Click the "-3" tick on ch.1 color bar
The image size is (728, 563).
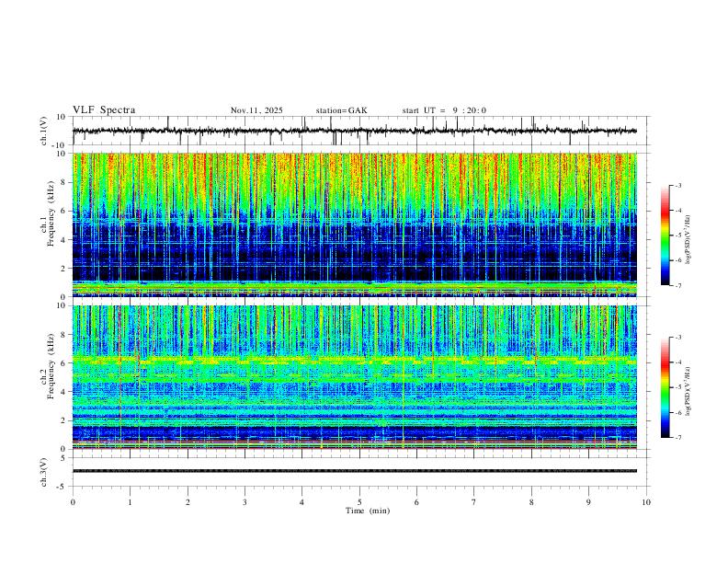pyautogui.click(x=678, y=185)
